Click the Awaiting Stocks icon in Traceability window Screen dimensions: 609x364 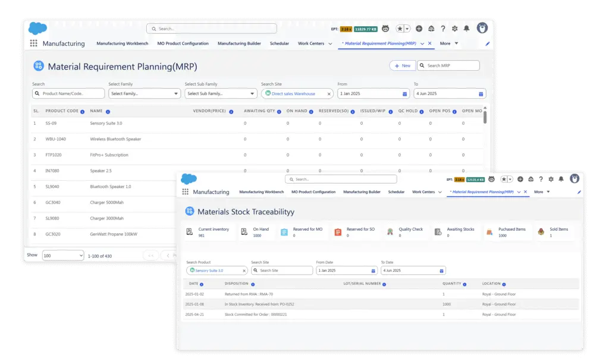438,232
